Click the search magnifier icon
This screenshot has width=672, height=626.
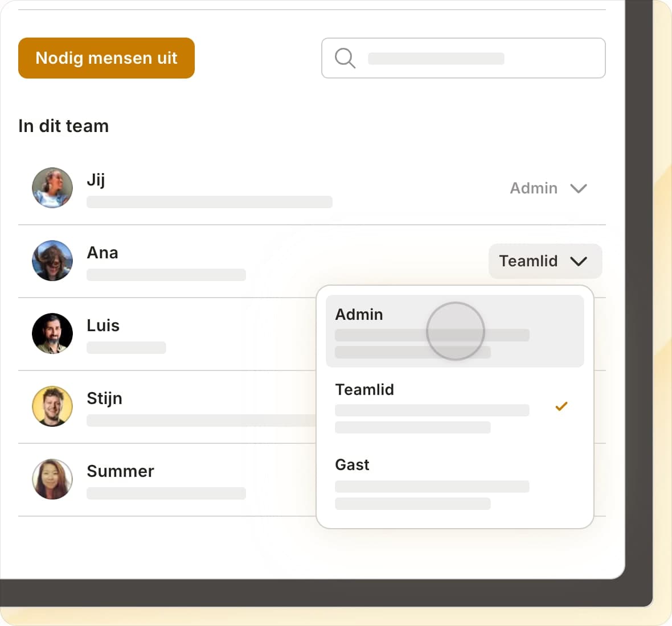(x=345, y=58)
